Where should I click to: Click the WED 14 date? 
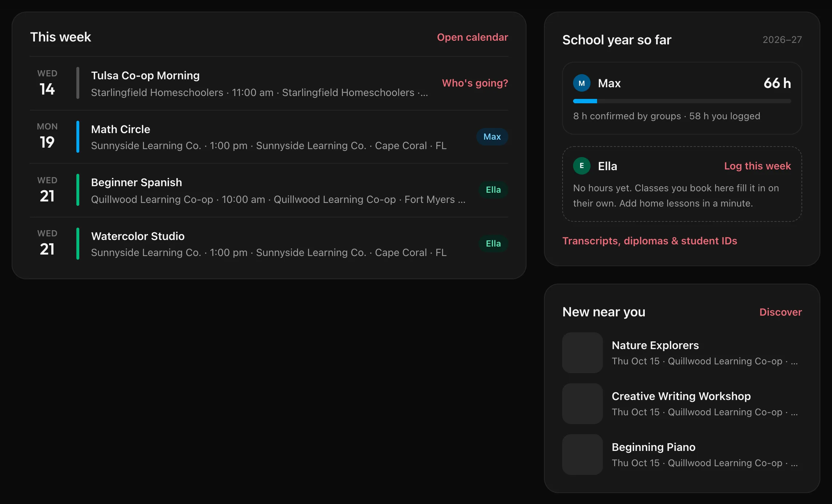[47, 83]
